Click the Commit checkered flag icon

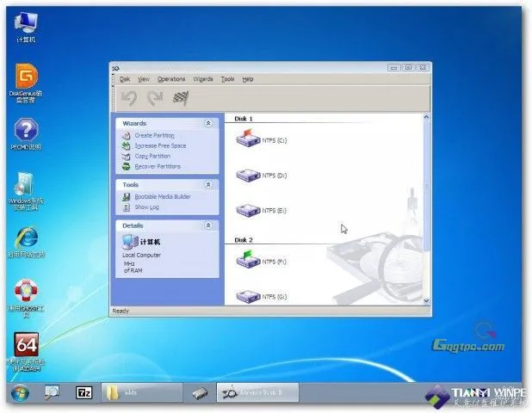(179, 97)
